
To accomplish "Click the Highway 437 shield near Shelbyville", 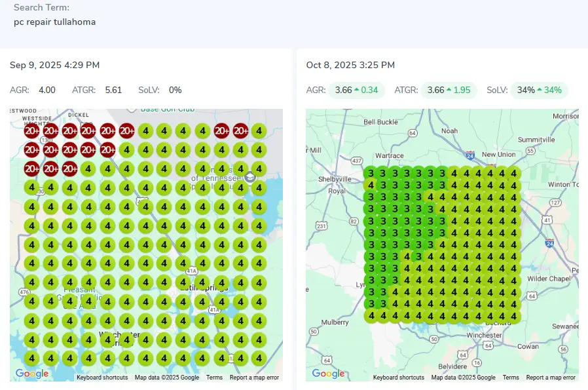I will point(356,160).
